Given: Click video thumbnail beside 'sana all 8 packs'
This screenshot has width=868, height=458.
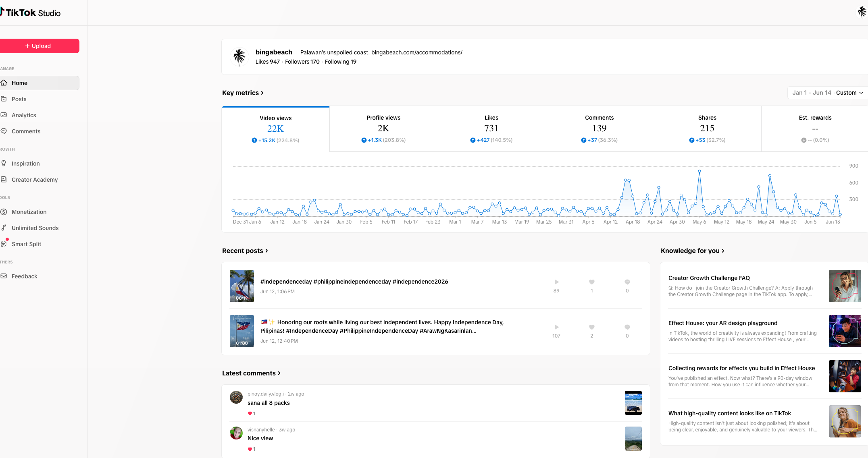Looking at the screenshot, I should (633, 403).
